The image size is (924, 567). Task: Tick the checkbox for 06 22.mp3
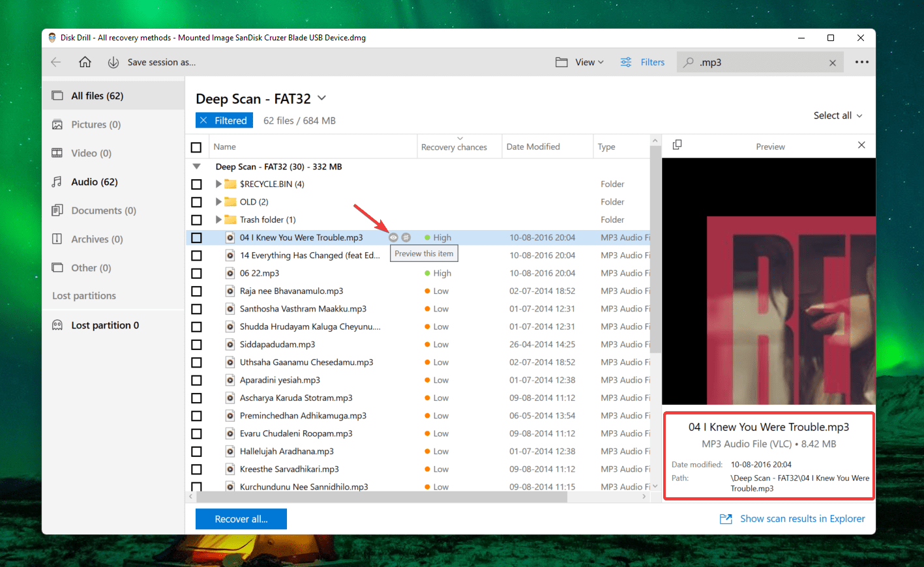[x=196, y=273]
